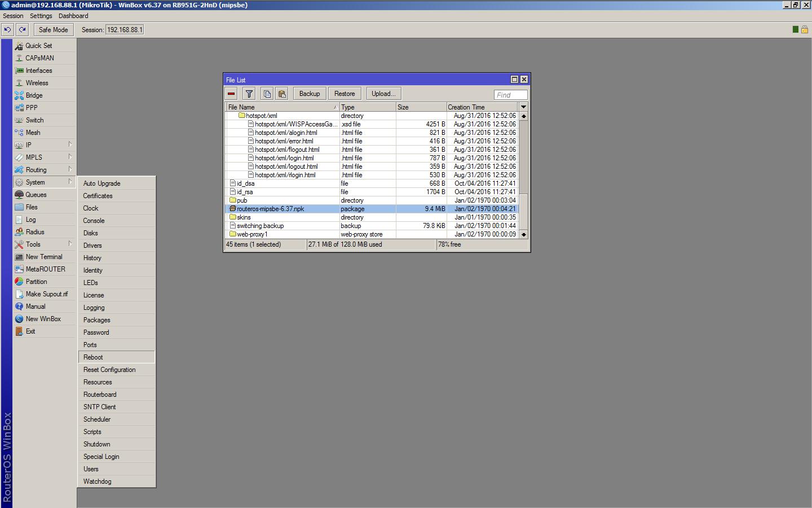Open Mesh in sidebar
The image size is (812, 508).
tap(45, 133)
